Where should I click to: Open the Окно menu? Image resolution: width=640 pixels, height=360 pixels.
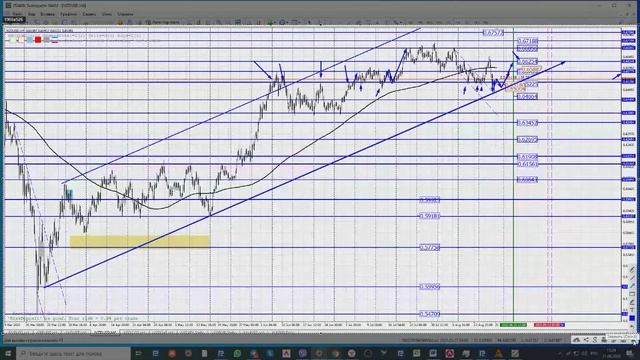pyautogui.click(x=107, y=14)
